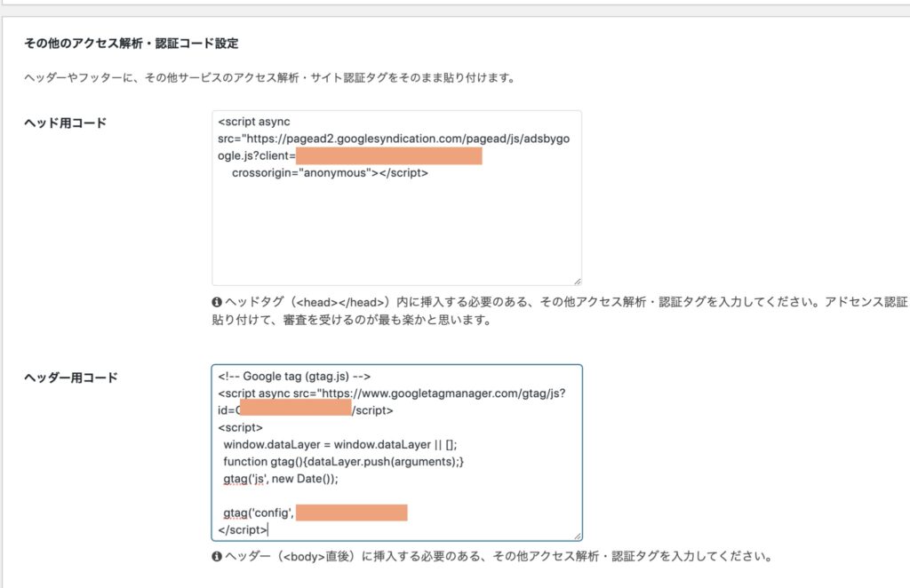Click the ヘッド用コード field label
The height and width of the screenshot is (588, 910).
(x=65, y=123)
